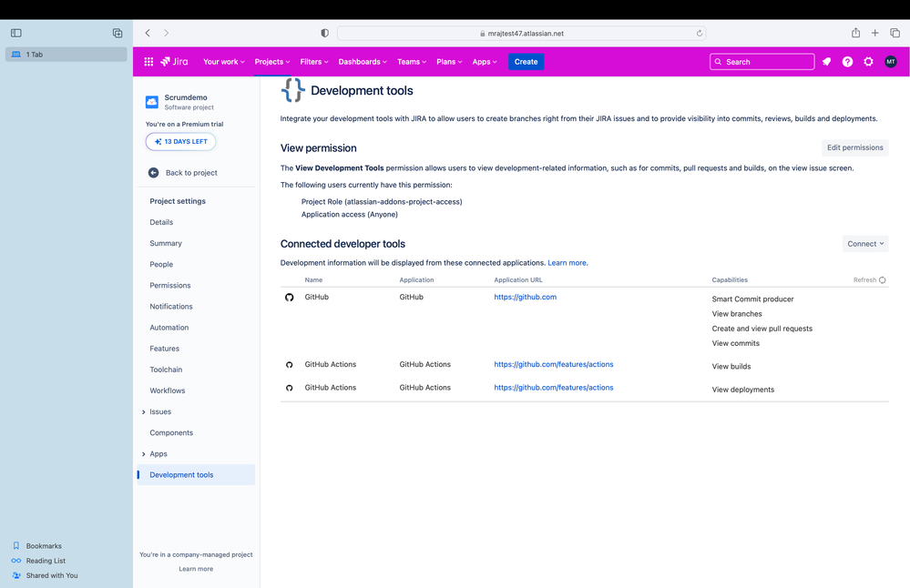Open the Dashboards dropdown menu

click(x=363, y=62)
